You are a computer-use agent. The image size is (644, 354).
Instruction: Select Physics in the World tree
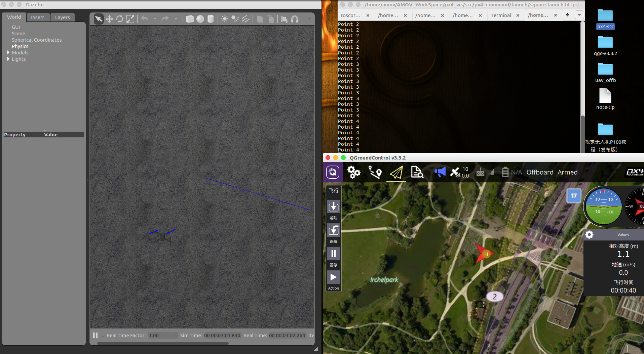(x=20, y=46)
